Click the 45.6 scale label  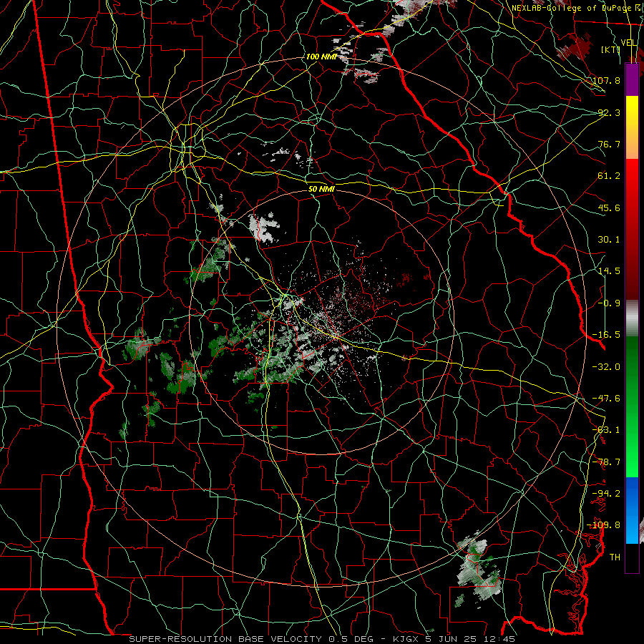pos(610,208)
